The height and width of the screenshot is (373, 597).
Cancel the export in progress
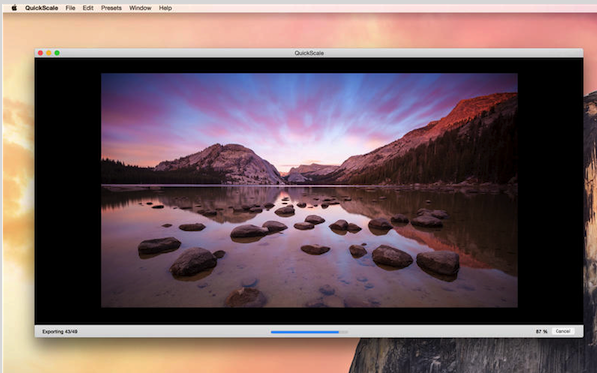coord(563,331)
